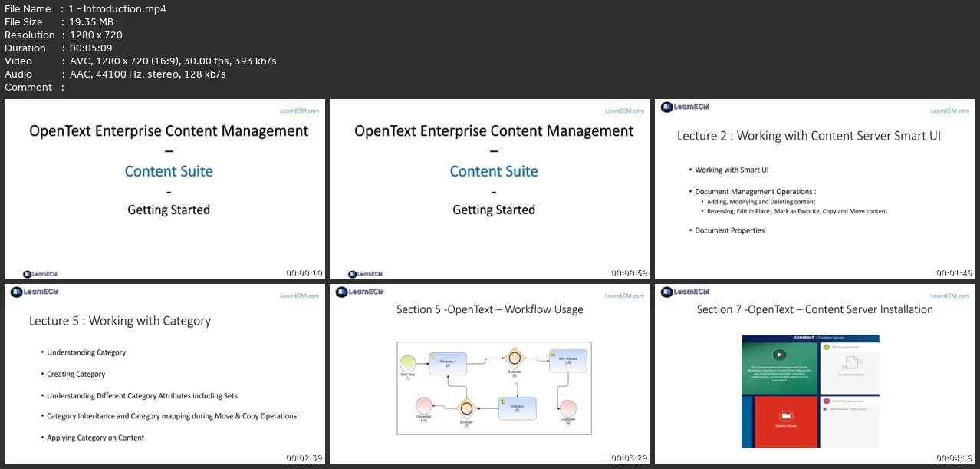
Task: Click the 'Document Properties' bullet
Action: (x=730, y=230)
